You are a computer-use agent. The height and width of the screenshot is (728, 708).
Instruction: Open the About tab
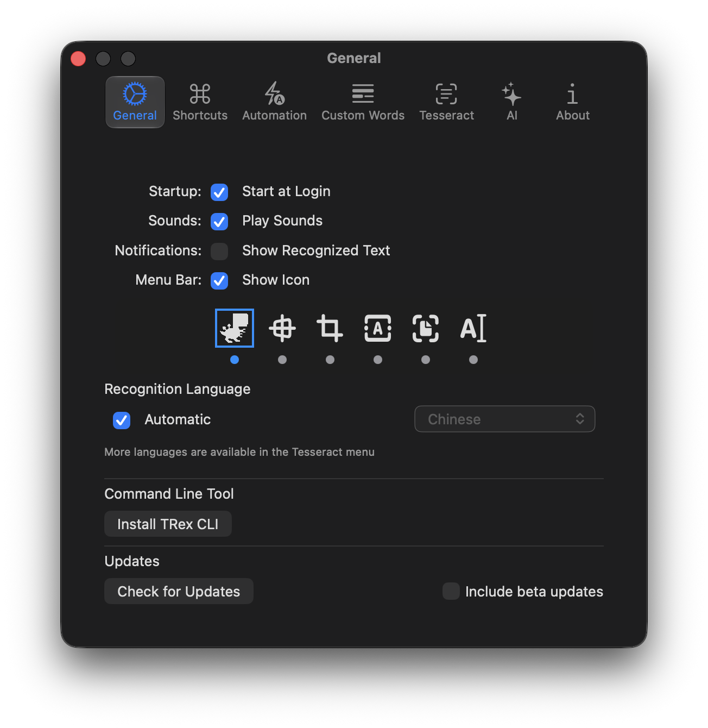coord(572,102)
